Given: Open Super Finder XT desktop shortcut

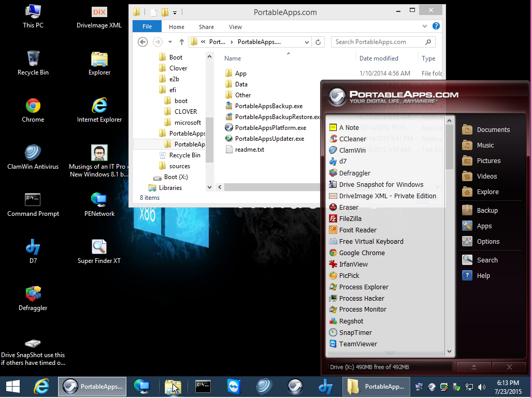Looking at the screenshot, I should pyautogui.click(x=99, y=251).
